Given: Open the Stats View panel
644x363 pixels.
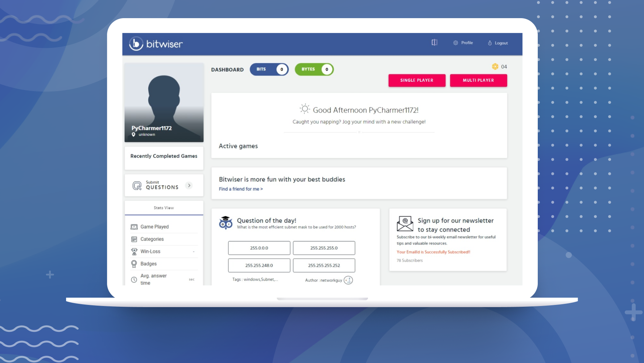Looking at the screenshot, I should click(164, 208).
